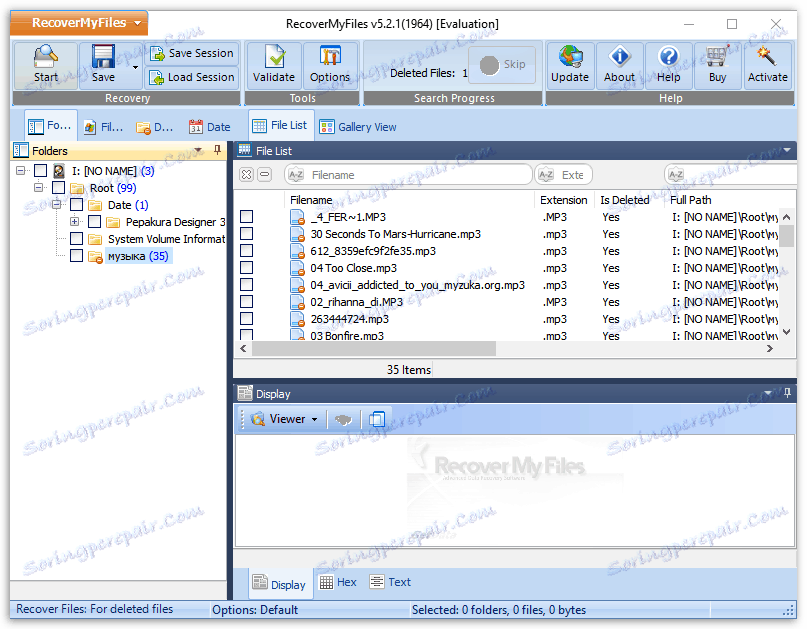The width and height of the screenshot is (807, 629).
Task: Sort by the Extension column header
Action: click(x=564, y=200)
